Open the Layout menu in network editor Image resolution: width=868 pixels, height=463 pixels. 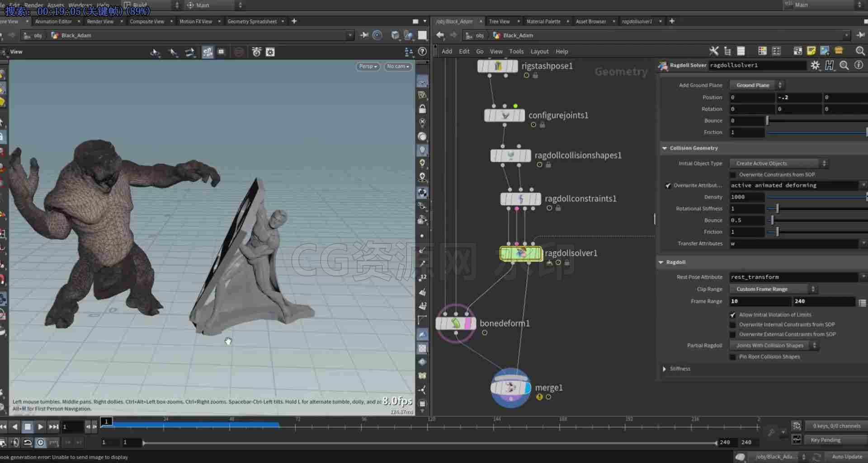click(539, 51)
